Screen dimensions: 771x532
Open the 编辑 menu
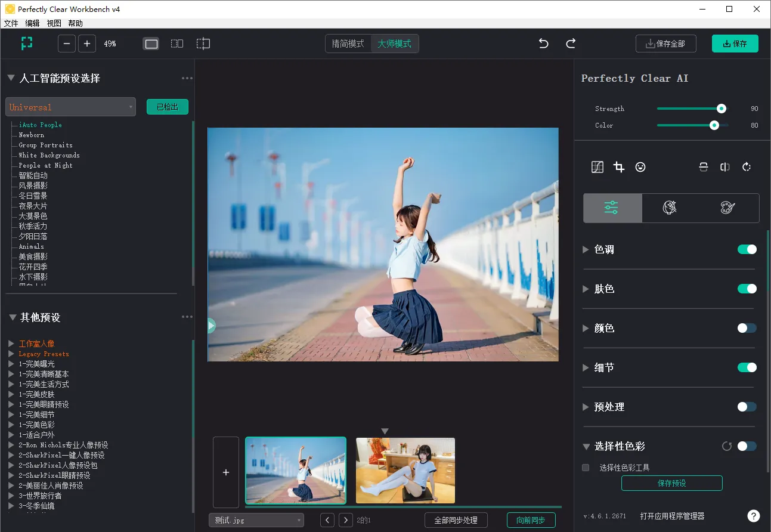coord(32,23)
